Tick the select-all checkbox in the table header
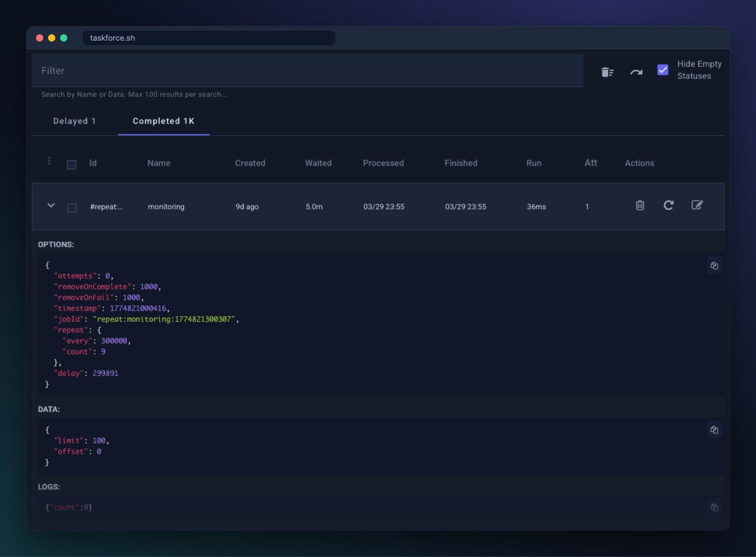The height and width of the screenshot is (557, 756). tap(71, 165)
